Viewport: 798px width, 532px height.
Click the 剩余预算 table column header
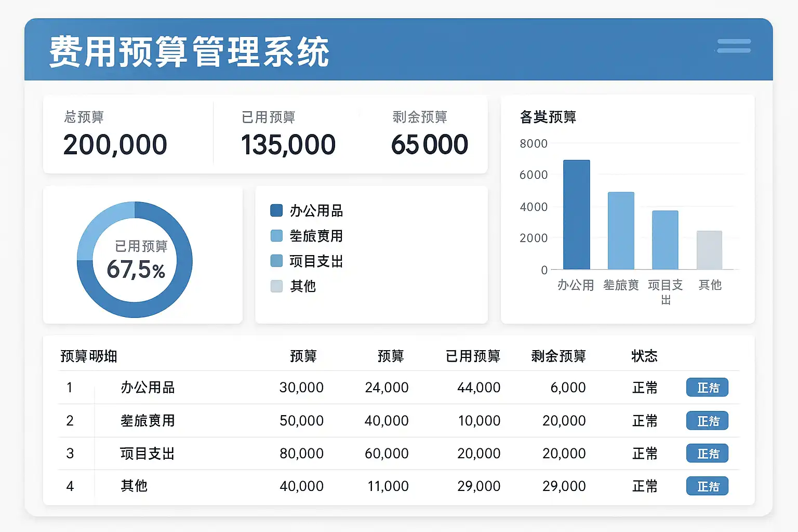click(558, 356)
